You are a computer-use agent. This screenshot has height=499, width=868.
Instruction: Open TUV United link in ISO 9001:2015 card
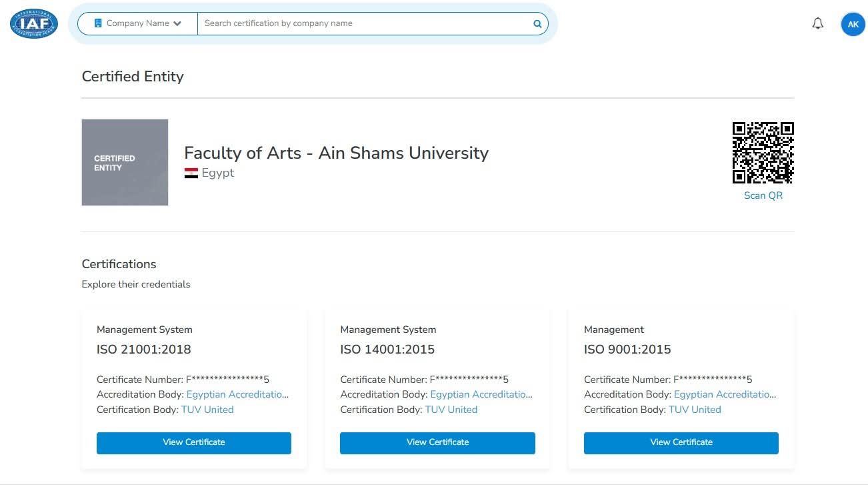click(x=695, y=410)
